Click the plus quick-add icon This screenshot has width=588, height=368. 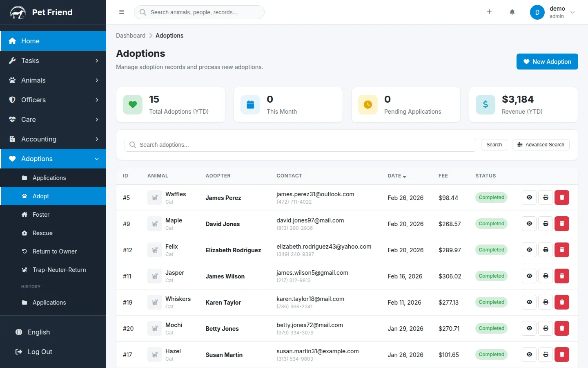[489, 12]
